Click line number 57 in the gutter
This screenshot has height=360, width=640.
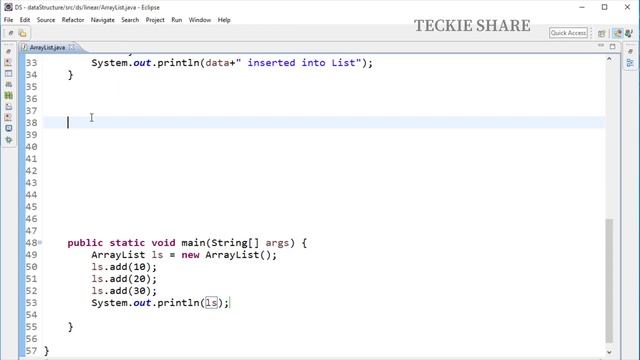click(x=31, y=351)
